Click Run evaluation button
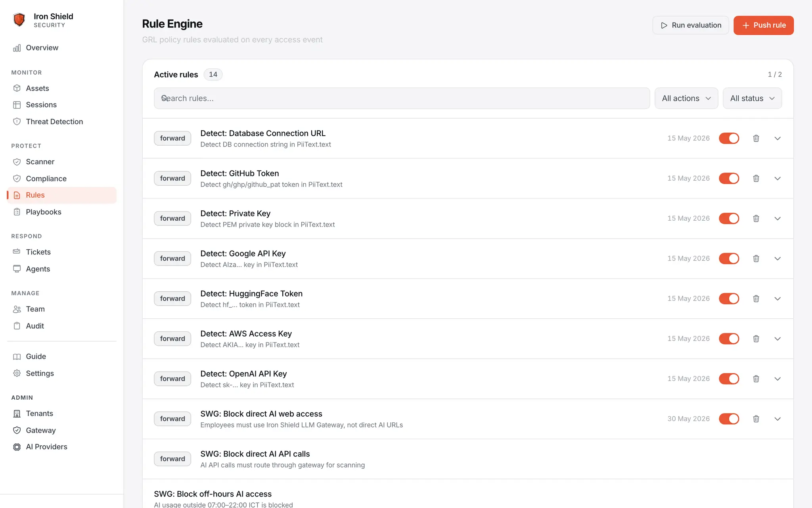Viewport: 812px width, 508px height. [x=691, y=25]
